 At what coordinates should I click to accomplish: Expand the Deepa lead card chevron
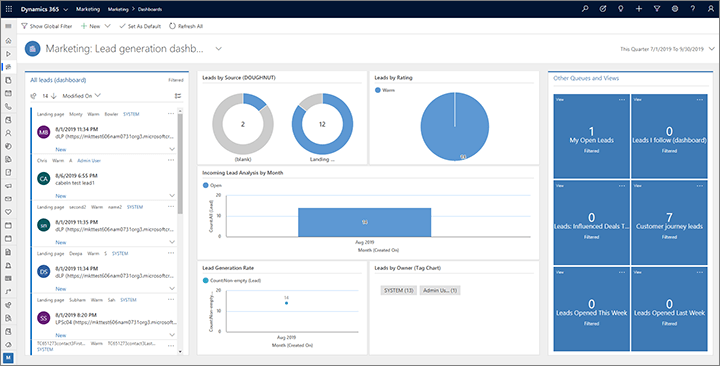[x=172, y=288]
